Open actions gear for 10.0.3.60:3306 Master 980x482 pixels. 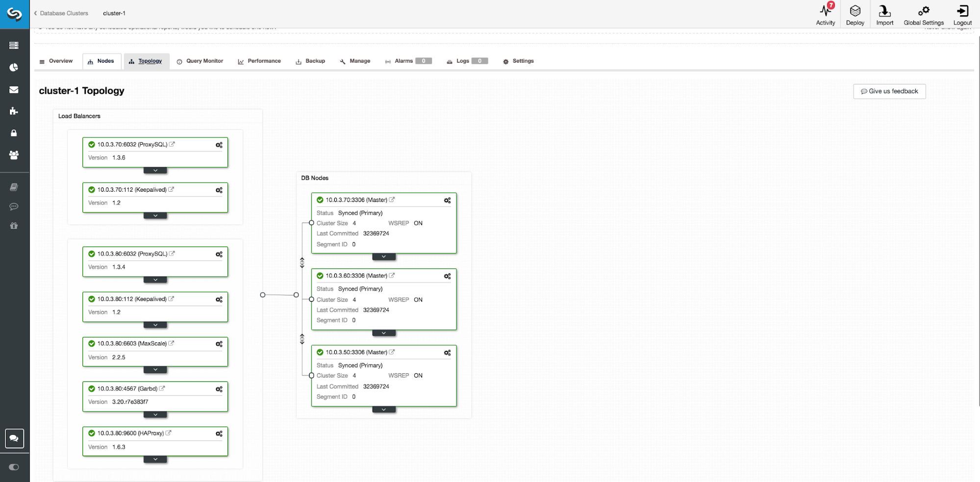pos(448,277)
